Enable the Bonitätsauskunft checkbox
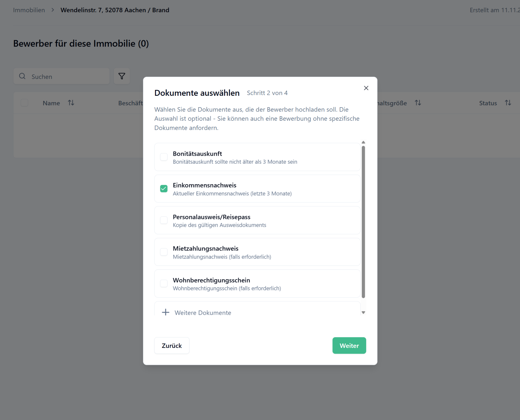Screen dimensions: 520x420 pos(164,157)
